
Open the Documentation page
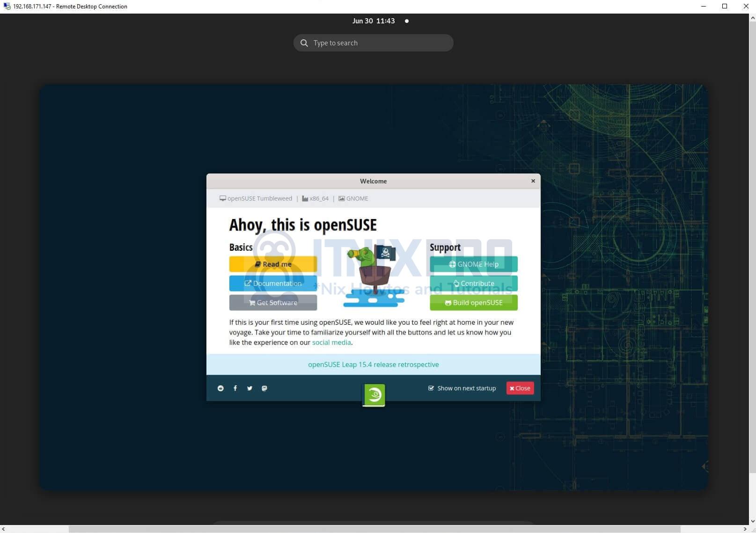pyautogui.click(x=273, y=283)
